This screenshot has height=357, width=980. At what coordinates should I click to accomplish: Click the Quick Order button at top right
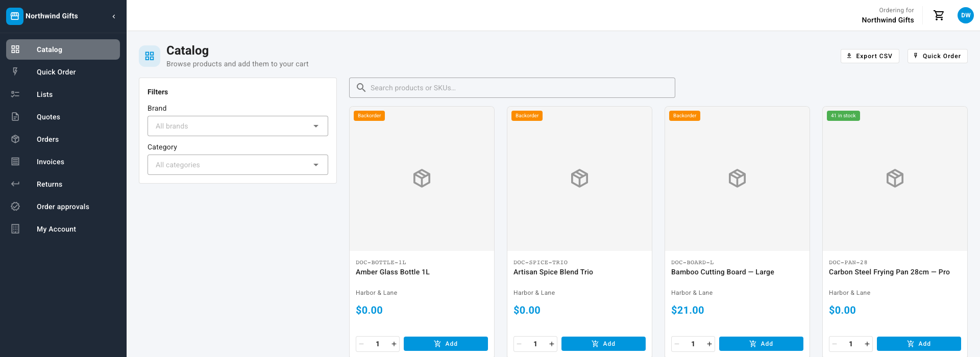(x=937, y=56)
